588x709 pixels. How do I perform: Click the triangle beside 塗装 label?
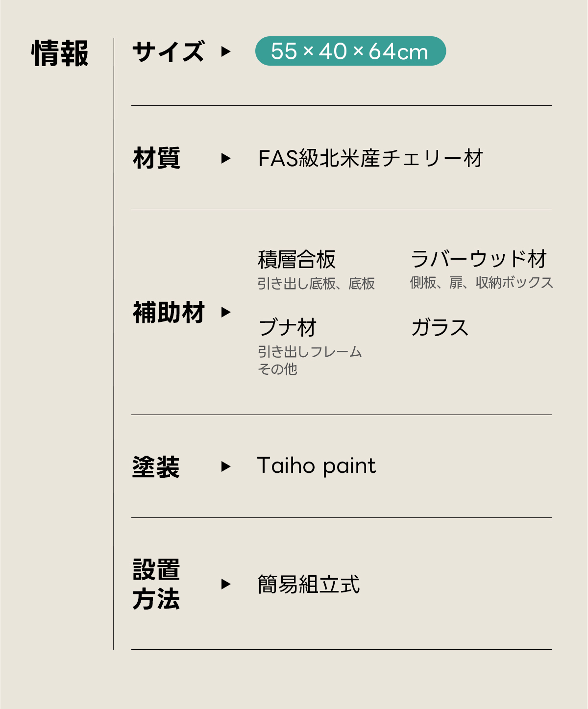pos(225,466)
